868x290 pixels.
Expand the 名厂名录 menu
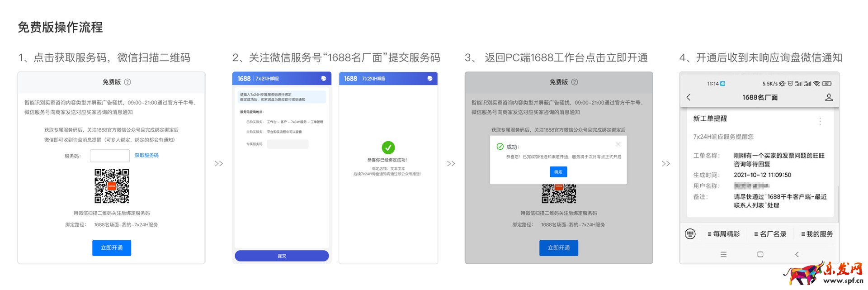(770, 234)
